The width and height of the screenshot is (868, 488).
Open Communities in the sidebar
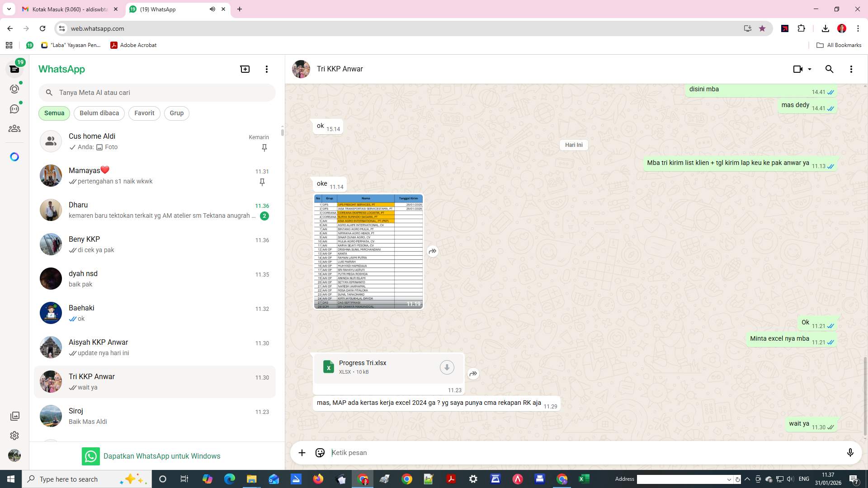coord(14,128)
